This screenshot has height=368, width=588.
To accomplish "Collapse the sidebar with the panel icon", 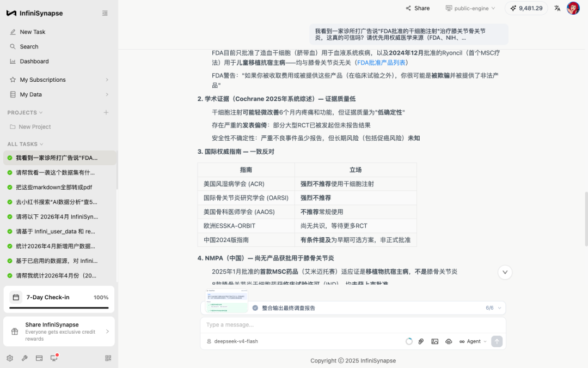I will pyautogui.click(x=105, y=13).
